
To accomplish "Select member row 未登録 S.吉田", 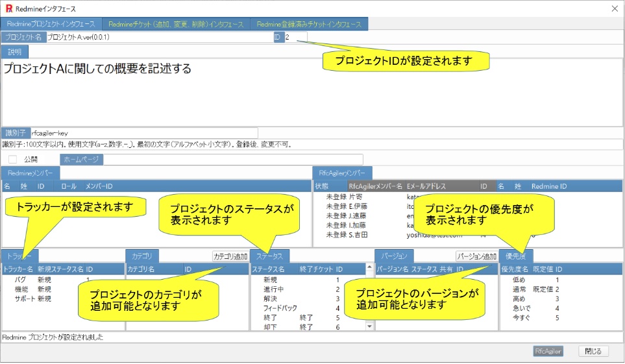I will coord(468,236).
